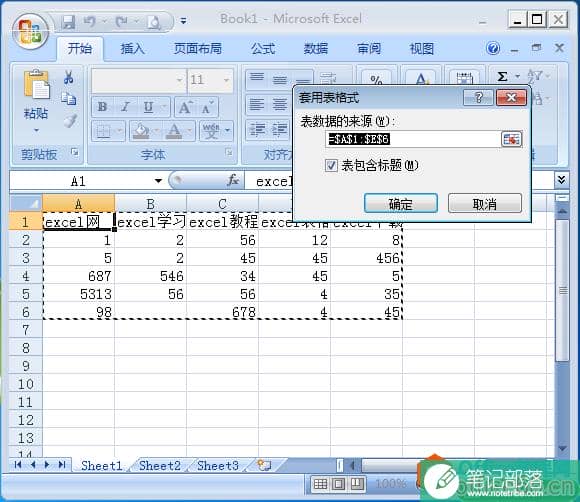This screenshot has height=502, width=580.
Task: Click the vertical scrollbar down arrow
Action: (x=562, y=448)
